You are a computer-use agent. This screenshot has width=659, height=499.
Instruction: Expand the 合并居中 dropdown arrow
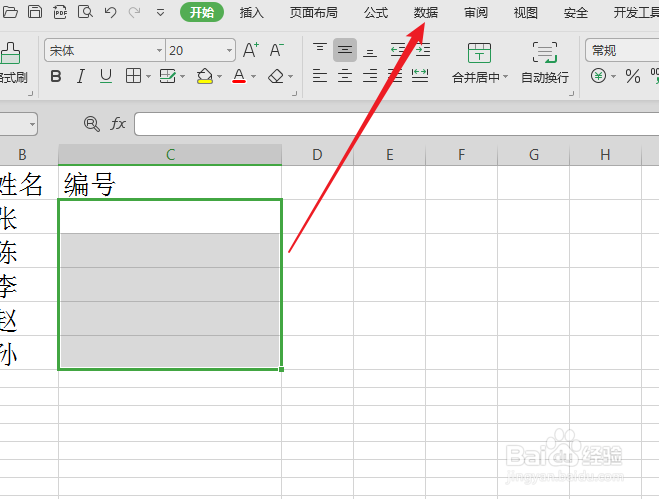tap(506, 77)
